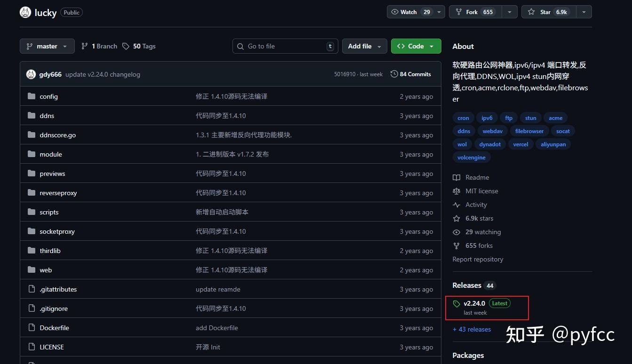
Task: Star the repository using the star icon
Action: coord(531,12)
